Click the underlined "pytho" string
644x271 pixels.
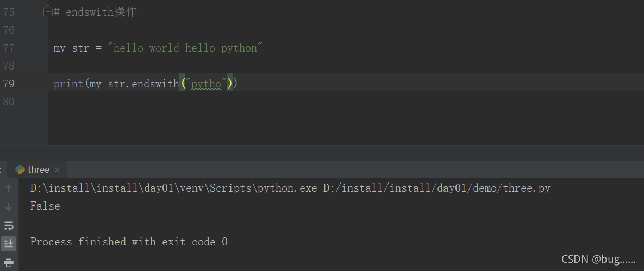click(x=207, y=84)
